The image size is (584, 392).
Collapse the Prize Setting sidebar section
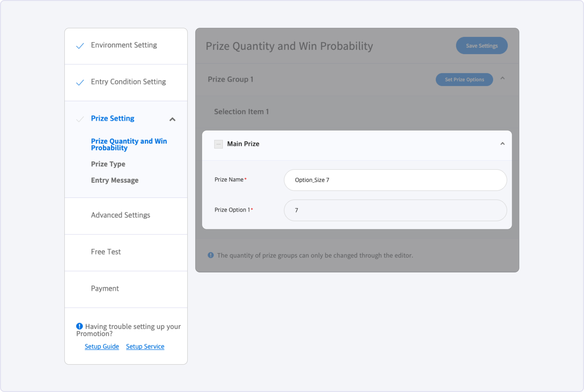172,119
